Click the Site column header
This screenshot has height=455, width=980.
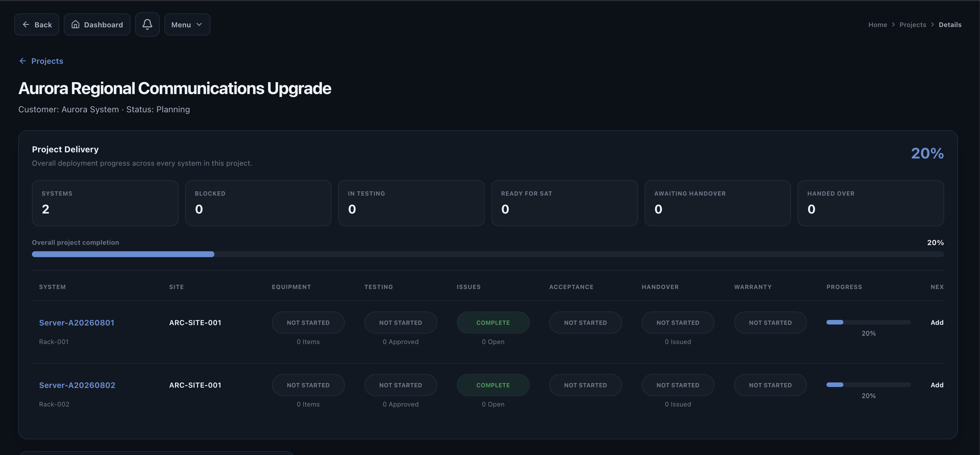[x=177, y=287]
